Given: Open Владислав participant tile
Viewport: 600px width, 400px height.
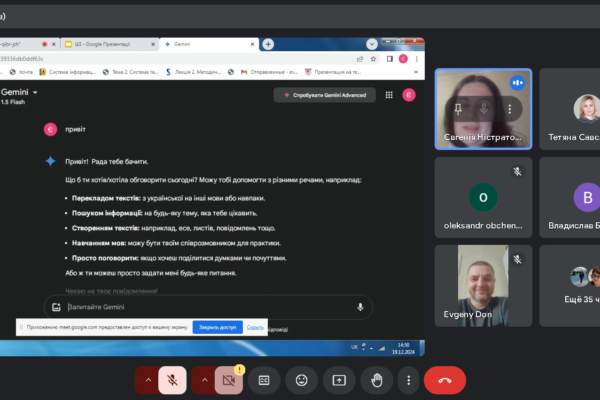Looking at the screenshot, I should (570, 197).
